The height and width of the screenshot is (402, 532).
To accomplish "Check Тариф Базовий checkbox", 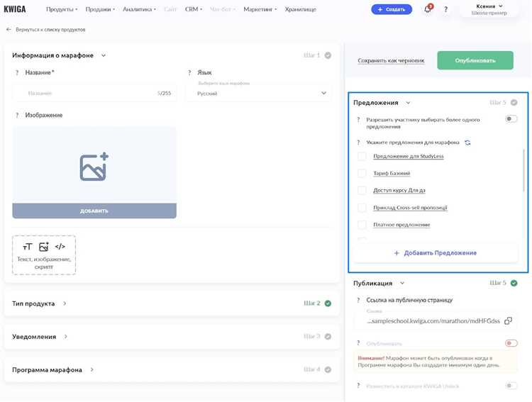I will click(362, 174).
